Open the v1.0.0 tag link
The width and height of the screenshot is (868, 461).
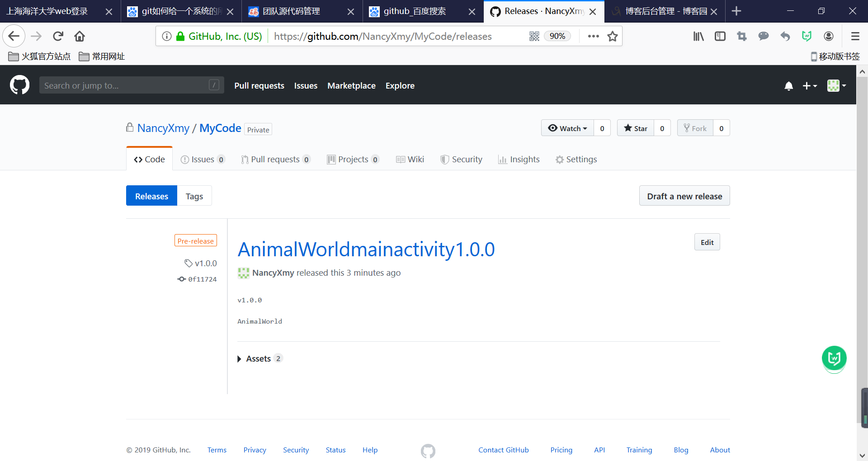tap(201, 263)
